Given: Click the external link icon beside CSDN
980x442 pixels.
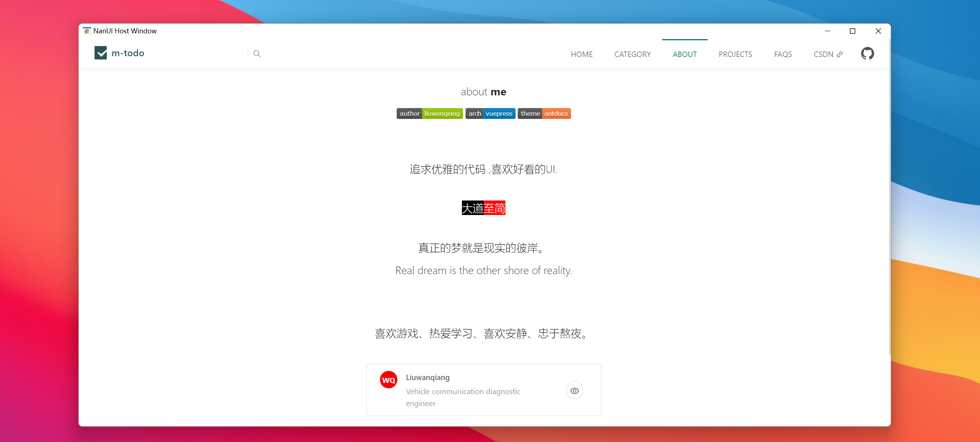Looking at the screenshot, I should (x=840, y=54).
